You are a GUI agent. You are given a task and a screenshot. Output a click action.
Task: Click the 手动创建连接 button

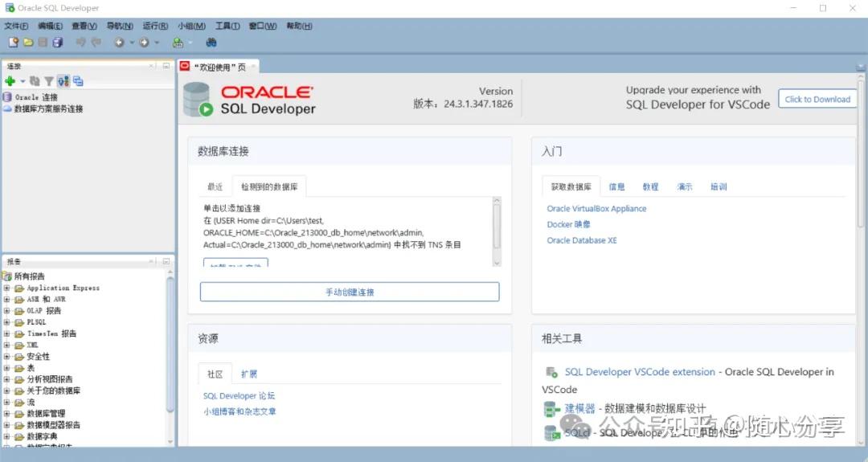click(x=350, y=292)
